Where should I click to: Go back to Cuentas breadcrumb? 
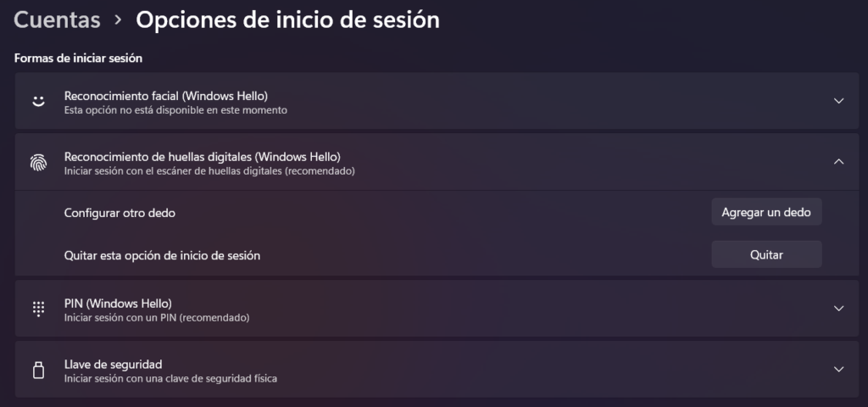[x=57, y=20]
